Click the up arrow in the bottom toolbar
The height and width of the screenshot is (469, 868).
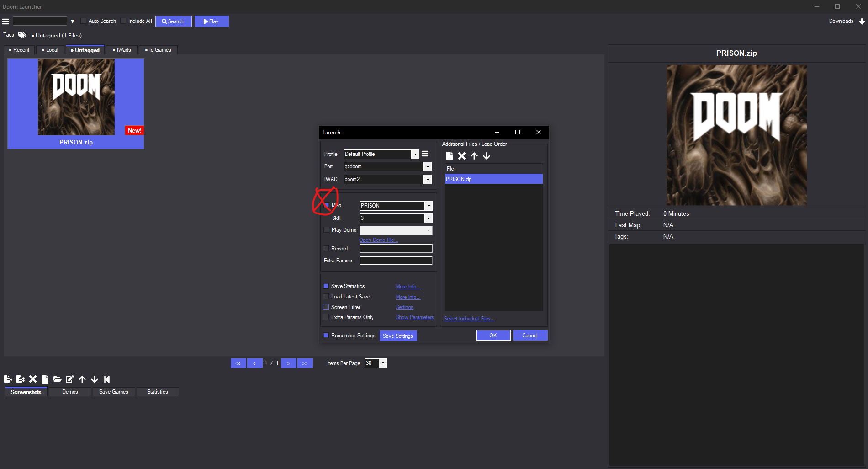click(82, 379)
